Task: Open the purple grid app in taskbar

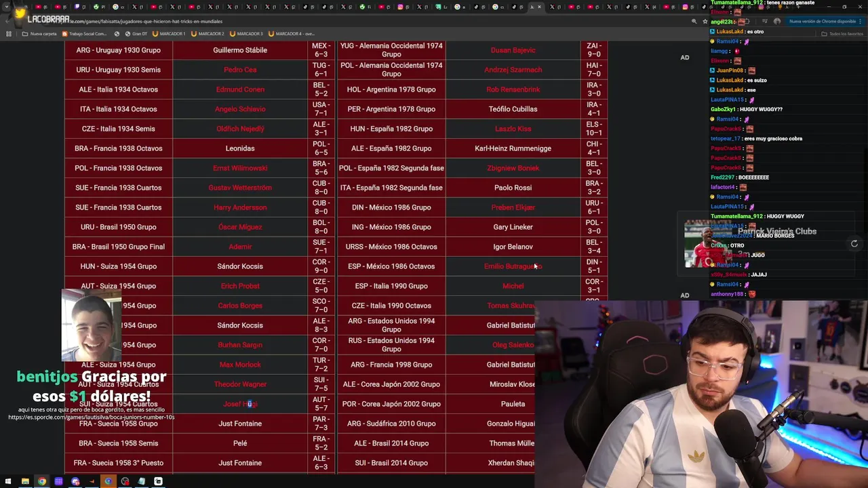Action: [58, 481]
